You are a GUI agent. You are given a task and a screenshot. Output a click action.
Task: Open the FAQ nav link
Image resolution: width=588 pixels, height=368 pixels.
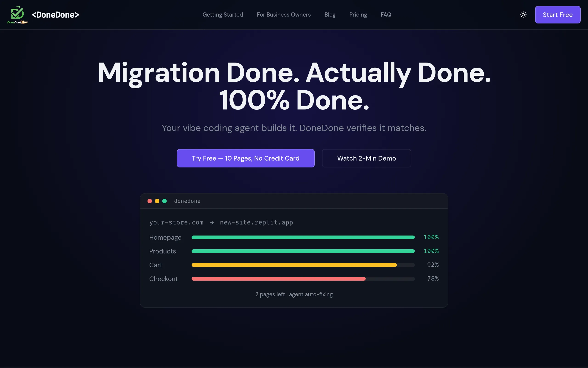386,14
